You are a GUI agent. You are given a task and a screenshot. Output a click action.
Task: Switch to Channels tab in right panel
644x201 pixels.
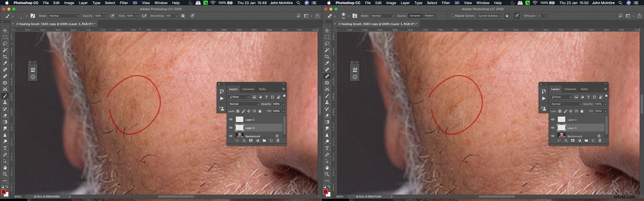(x=570, y=89)
